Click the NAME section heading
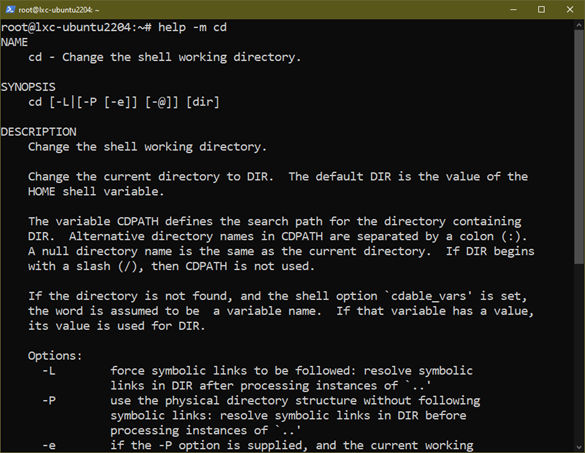Screen dimensions: 585x453 [x=14, y=42]
